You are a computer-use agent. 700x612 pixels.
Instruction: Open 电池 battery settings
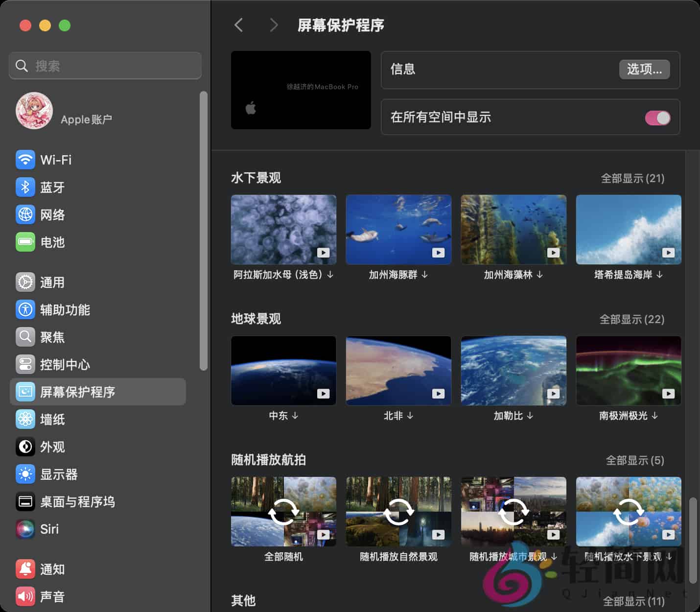click(52, 242)
